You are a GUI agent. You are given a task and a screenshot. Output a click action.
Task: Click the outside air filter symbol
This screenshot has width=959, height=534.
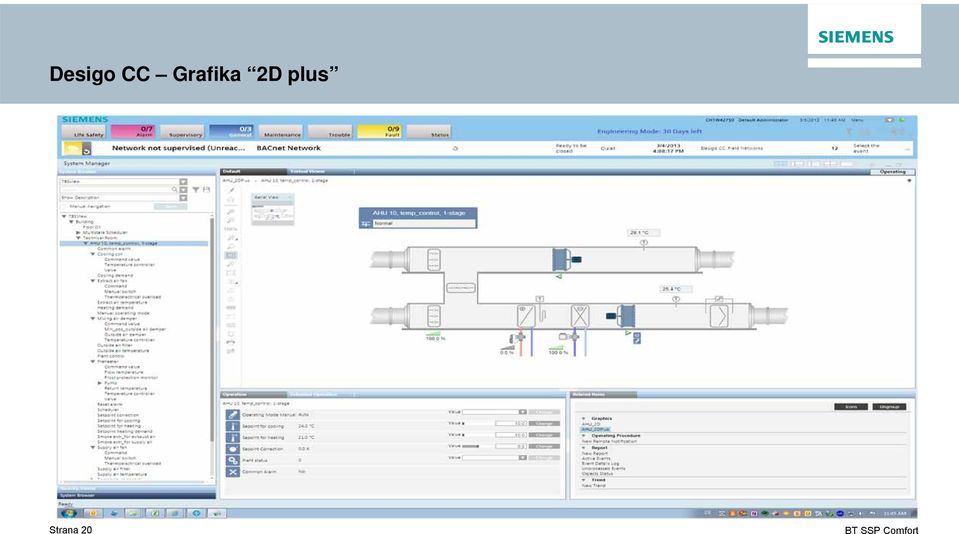click(434, 316)
